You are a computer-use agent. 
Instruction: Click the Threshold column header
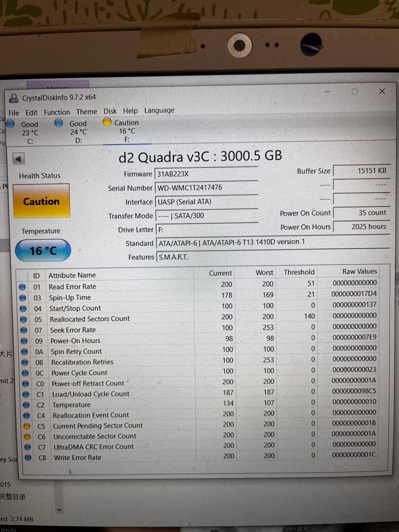point(299,272)
